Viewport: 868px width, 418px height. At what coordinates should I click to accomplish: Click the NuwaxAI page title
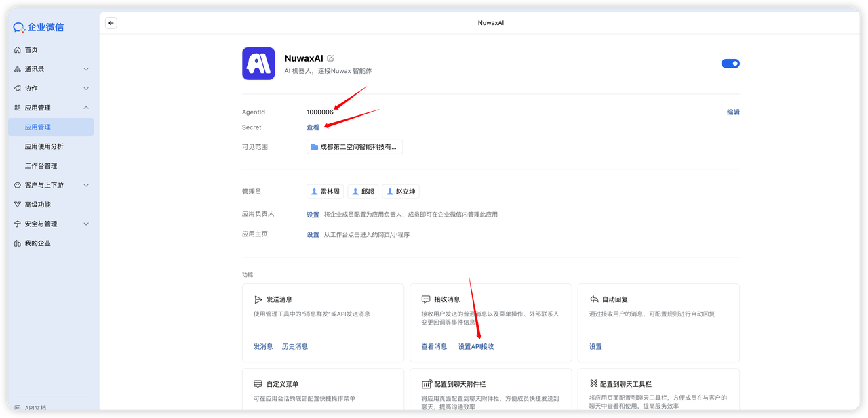[x=491, y=23]
